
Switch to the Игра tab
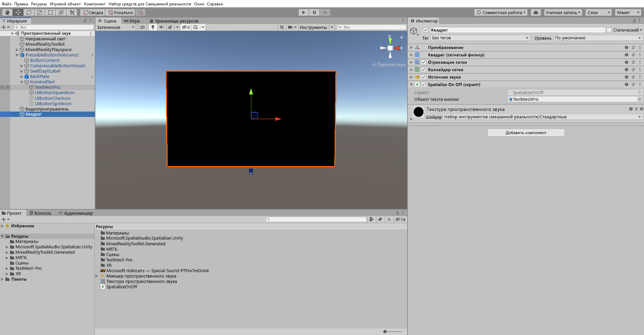(x=132, y=21)
